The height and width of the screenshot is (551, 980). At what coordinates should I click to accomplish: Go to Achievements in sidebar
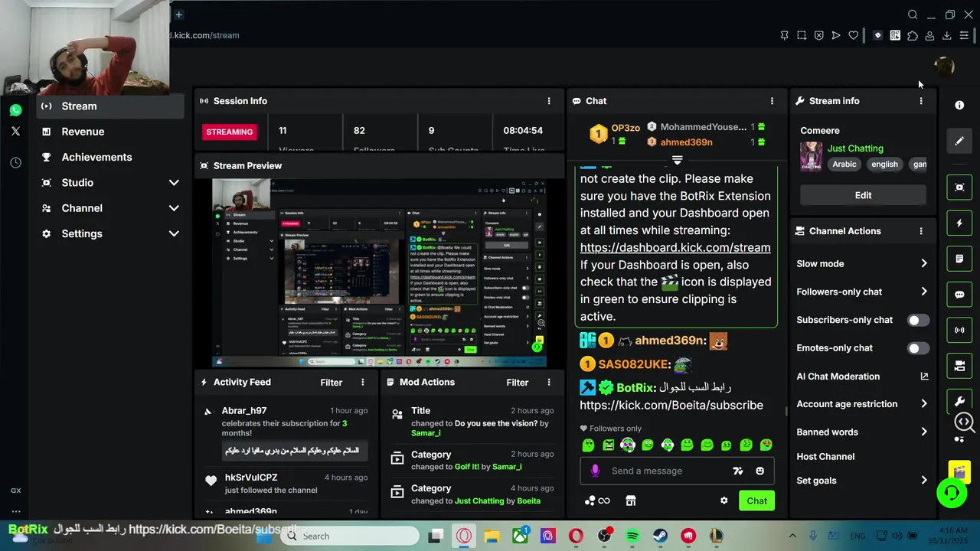click(x=109, y=157)
